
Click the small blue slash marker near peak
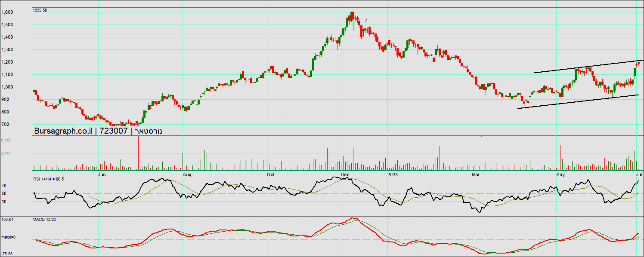tap(366, 20)
